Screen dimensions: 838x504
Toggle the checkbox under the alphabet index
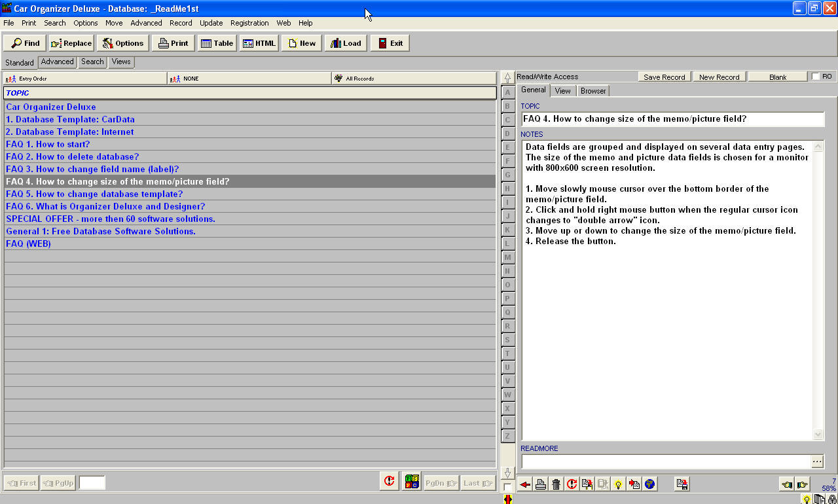point(507,487)
